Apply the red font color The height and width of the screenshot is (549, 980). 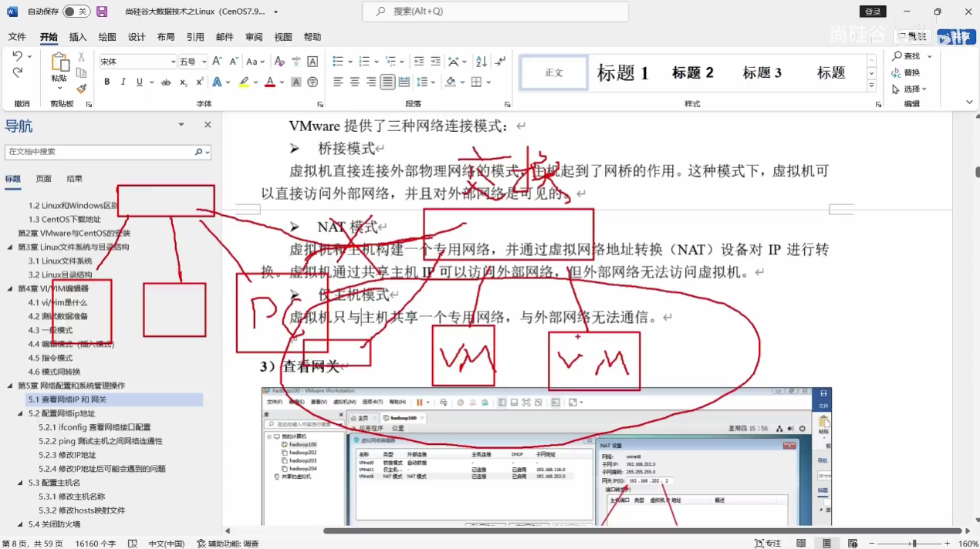270,83
